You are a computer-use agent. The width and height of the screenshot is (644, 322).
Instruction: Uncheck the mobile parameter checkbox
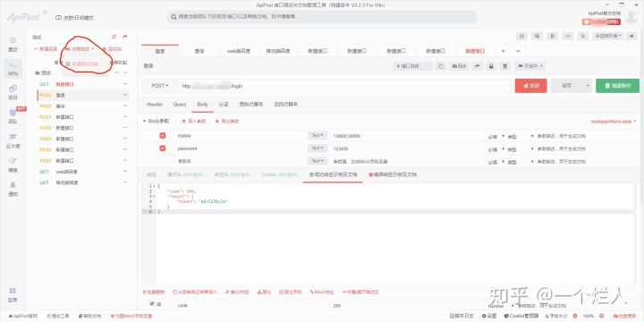(x=162, y=136)
